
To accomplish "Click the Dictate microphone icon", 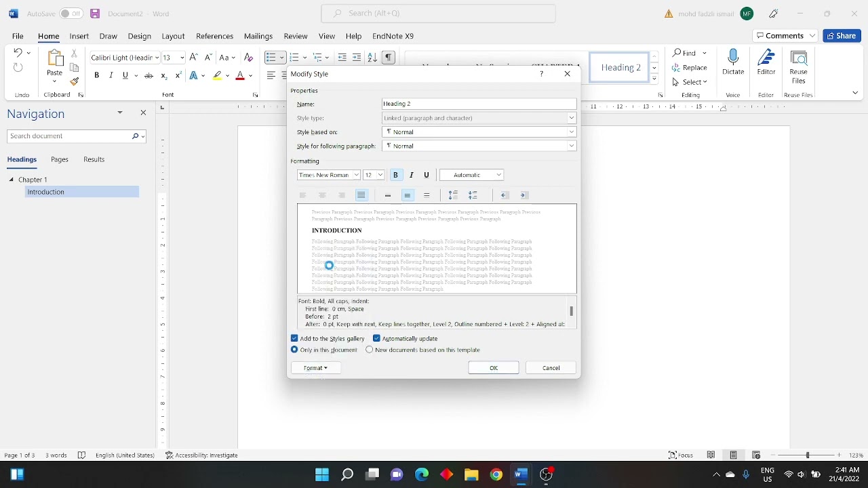I will 733,58.
